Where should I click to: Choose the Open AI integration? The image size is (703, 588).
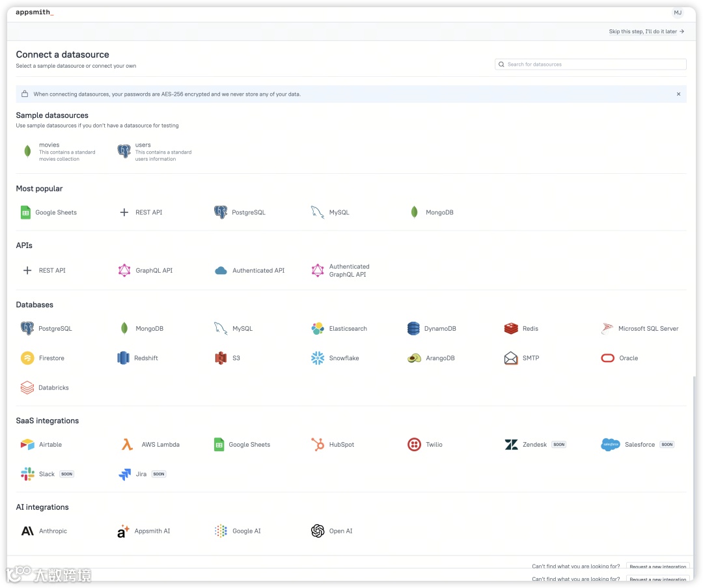332,531
